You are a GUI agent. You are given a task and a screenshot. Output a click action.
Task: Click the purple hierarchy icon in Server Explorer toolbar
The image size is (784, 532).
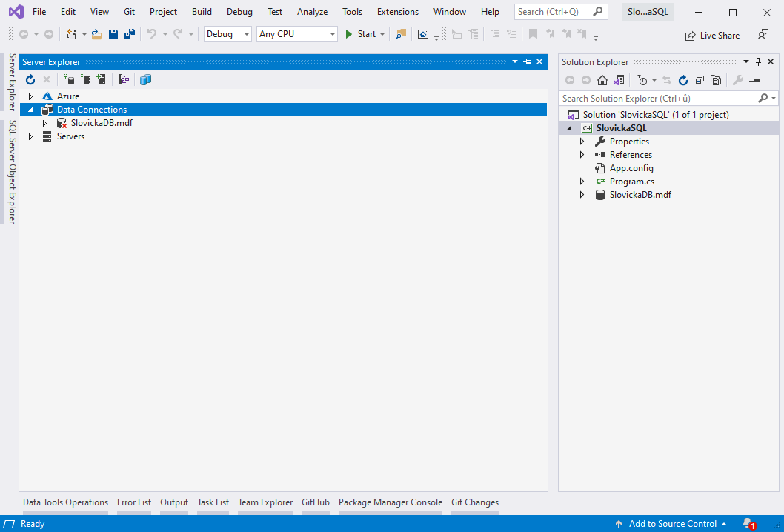pos(124,79)
